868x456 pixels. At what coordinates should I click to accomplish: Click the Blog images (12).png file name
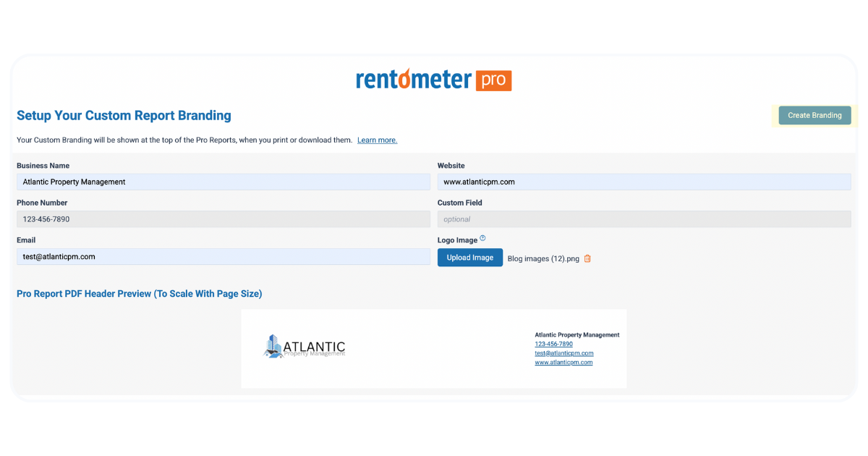click(543, 258)
